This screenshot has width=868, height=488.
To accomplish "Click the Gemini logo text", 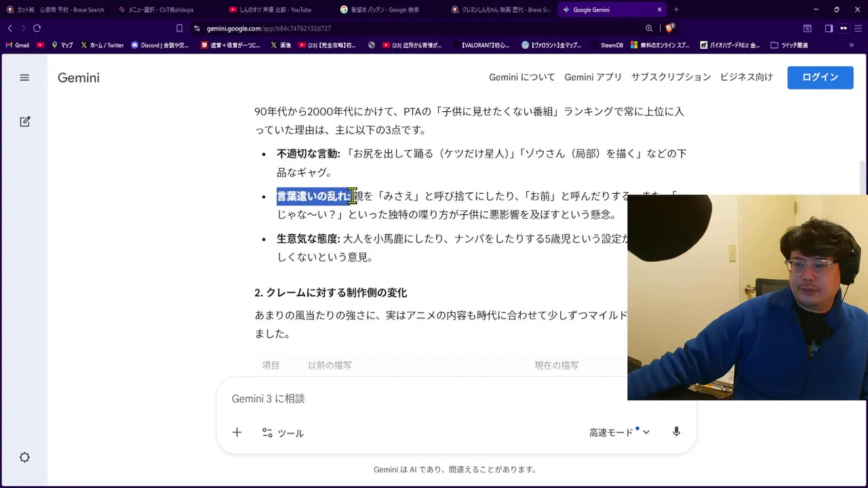I will [79, 78].
